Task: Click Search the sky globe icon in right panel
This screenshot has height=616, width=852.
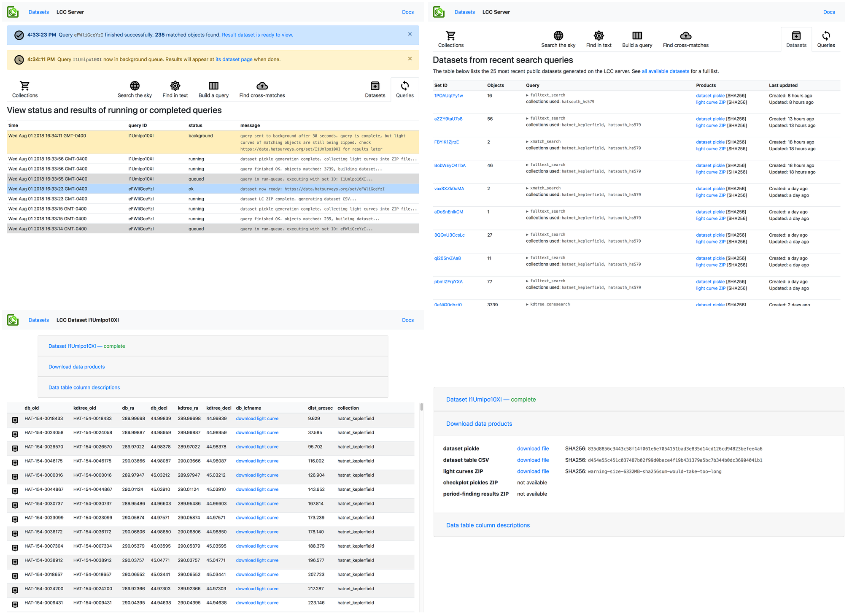Action: click(x=558, y=36)
